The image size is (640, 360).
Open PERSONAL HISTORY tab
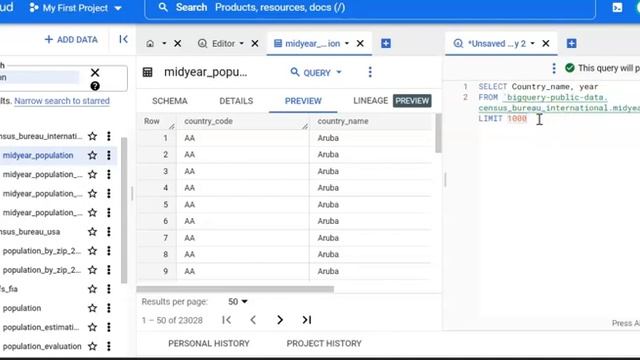(x=209, y=344)
